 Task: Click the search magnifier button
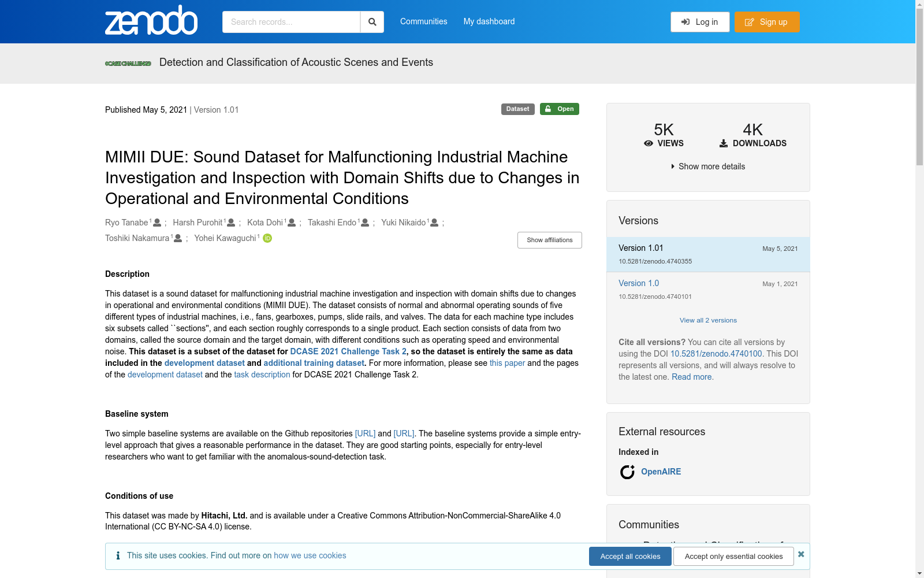372,22
